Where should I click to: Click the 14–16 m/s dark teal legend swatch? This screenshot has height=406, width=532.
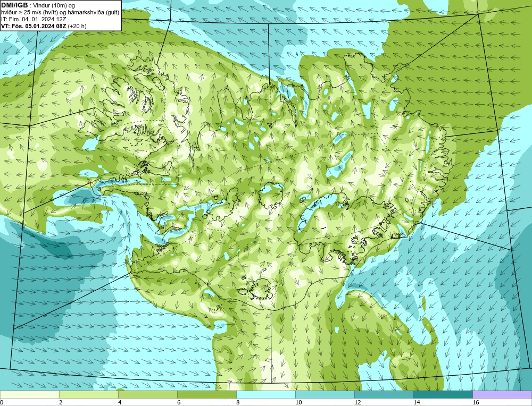(443, 394)
